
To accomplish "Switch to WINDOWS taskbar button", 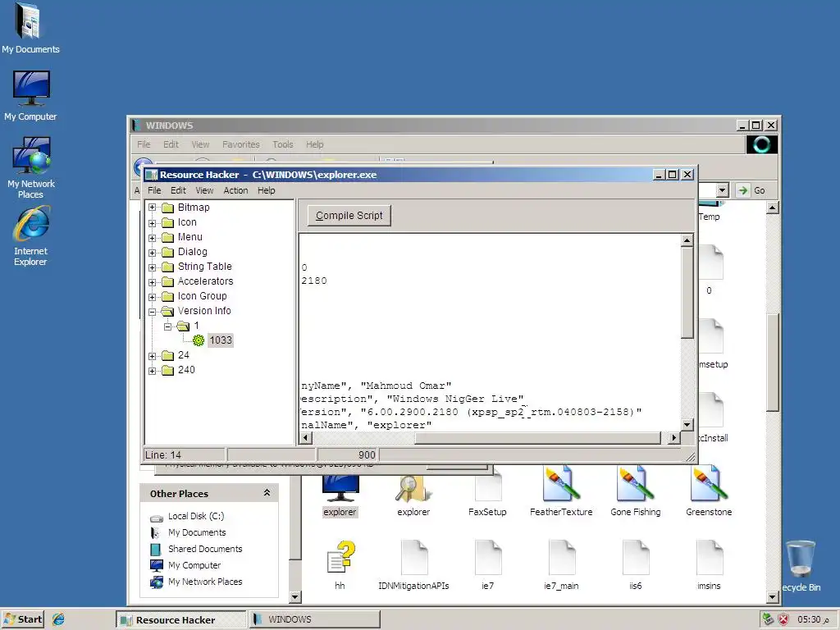I will 314,619.
